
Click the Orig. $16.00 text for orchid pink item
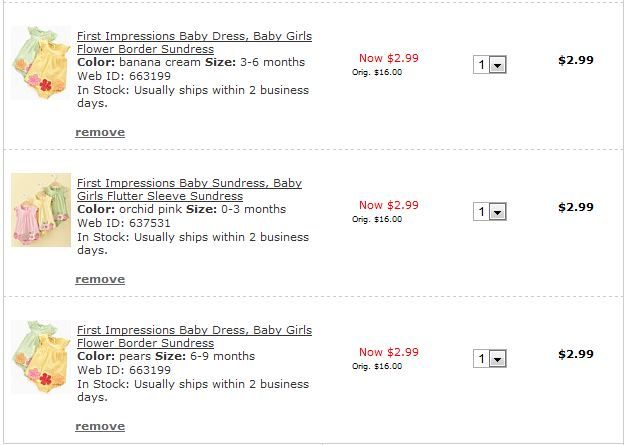point(377,219)
